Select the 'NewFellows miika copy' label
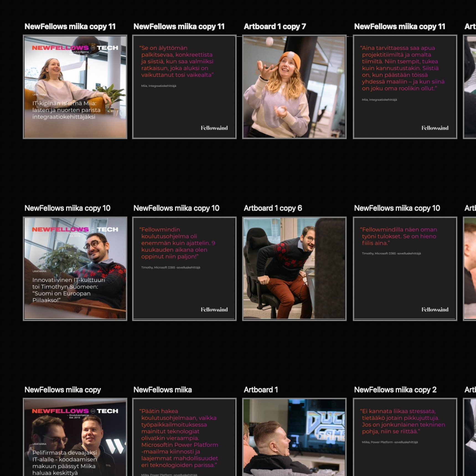This screenshot has width=476, height=476. [x=63, y=390]
